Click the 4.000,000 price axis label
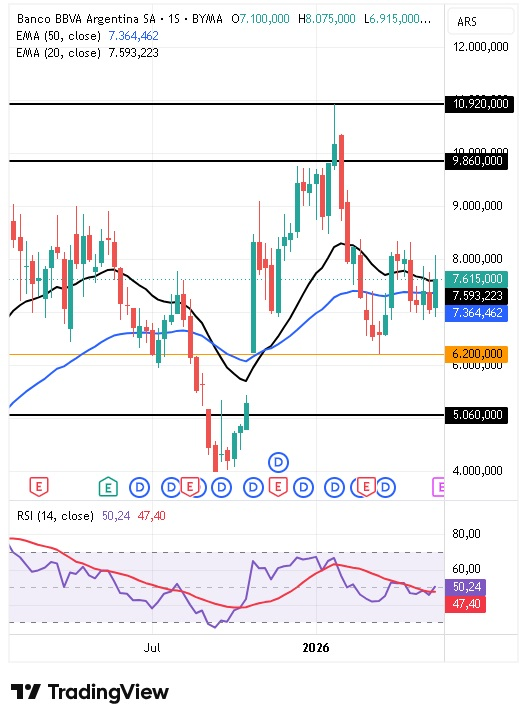 (477, 471)
